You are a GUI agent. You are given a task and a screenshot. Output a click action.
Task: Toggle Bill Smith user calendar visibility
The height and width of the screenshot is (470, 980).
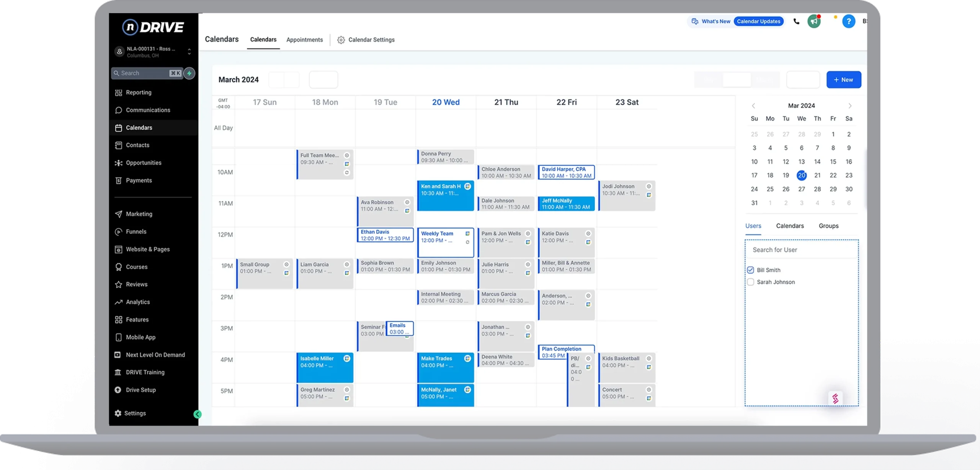[750, 270]
